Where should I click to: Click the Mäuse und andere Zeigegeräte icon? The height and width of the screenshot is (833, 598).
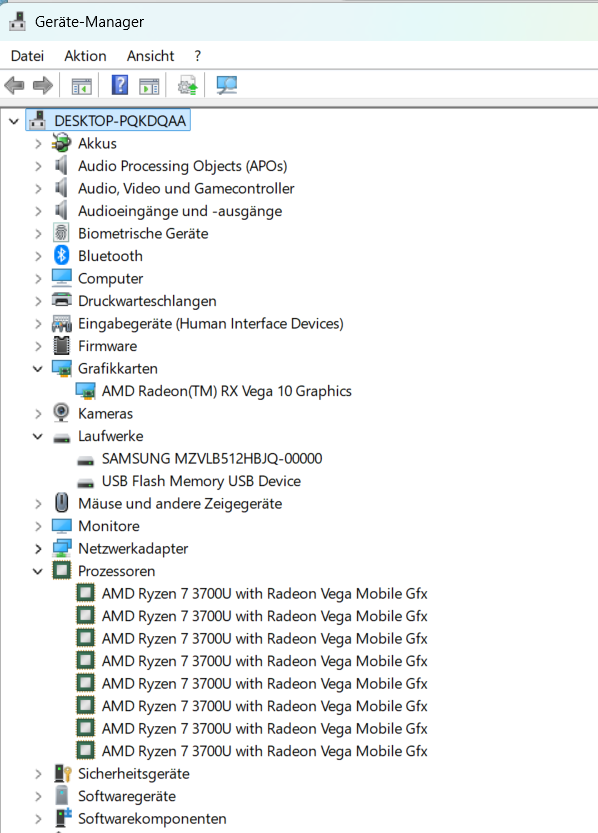(62, 503)
